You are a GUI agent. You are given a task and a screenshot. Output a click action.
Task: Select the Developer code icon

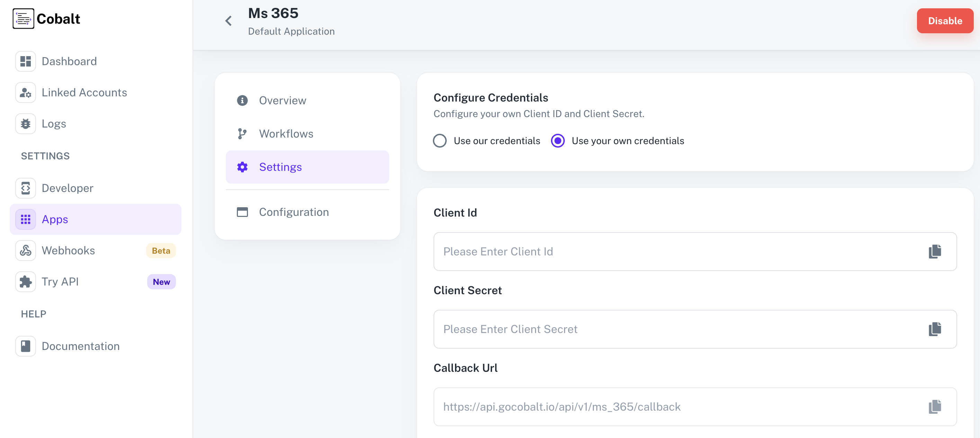pyautogui.click(x=25, y=187)
